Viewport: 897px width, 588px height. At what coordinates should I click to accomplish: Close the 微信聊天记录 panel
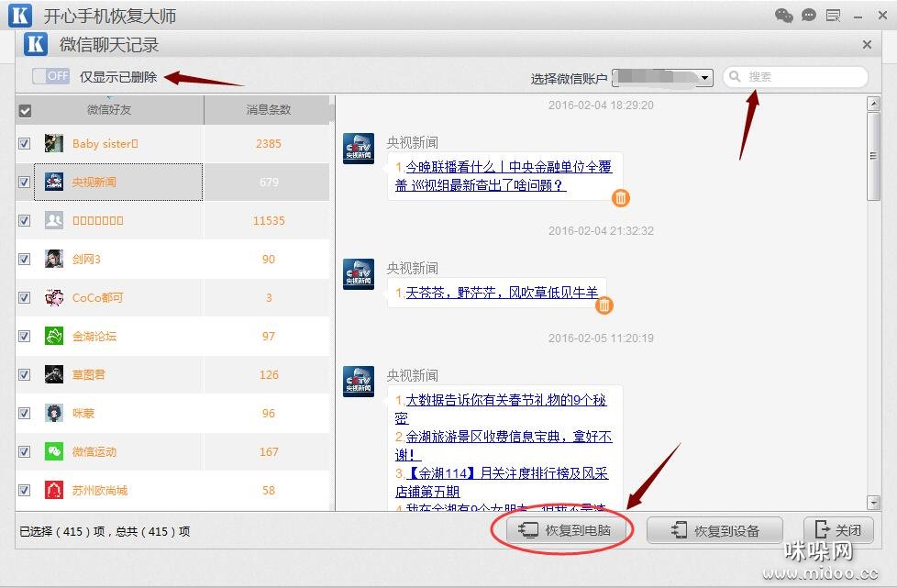[x=867, y=45]
